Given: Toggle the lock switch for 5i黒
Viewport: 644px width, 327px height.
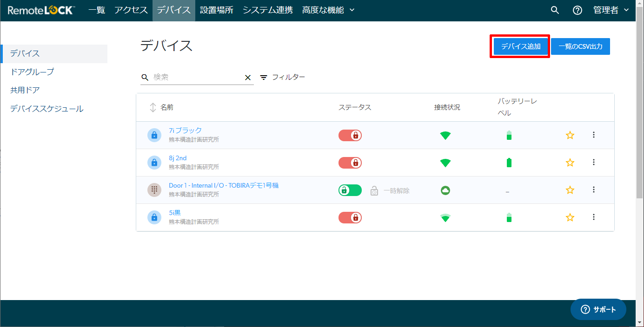Looking at the screenshot, I should 350,217.
